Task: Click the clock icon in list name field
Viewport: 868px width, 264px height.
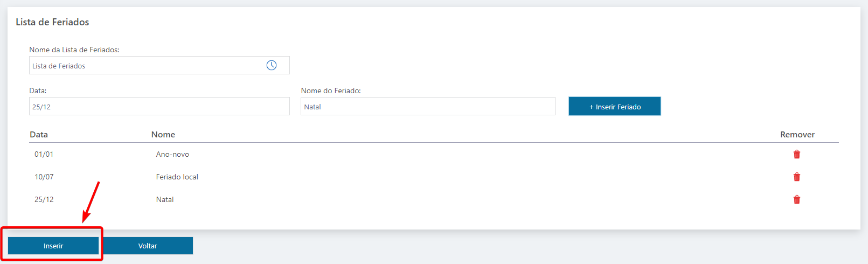Action: [x=272, y=65]
